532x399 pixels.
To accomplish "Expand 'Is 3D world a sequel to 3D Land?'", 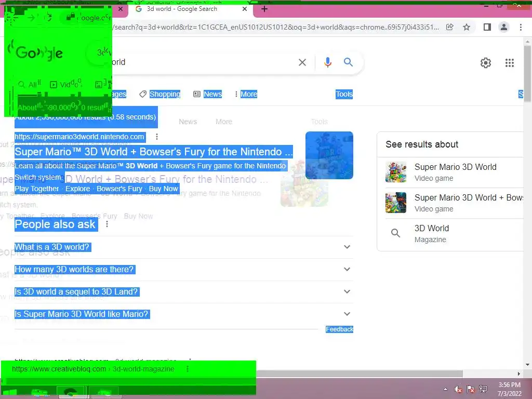I will 183,292.
